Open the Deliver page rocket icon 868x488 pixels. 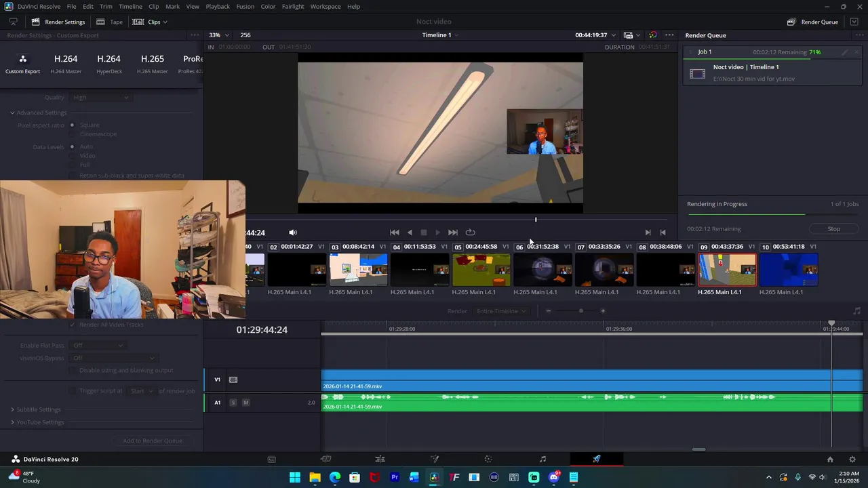[597, 460]
